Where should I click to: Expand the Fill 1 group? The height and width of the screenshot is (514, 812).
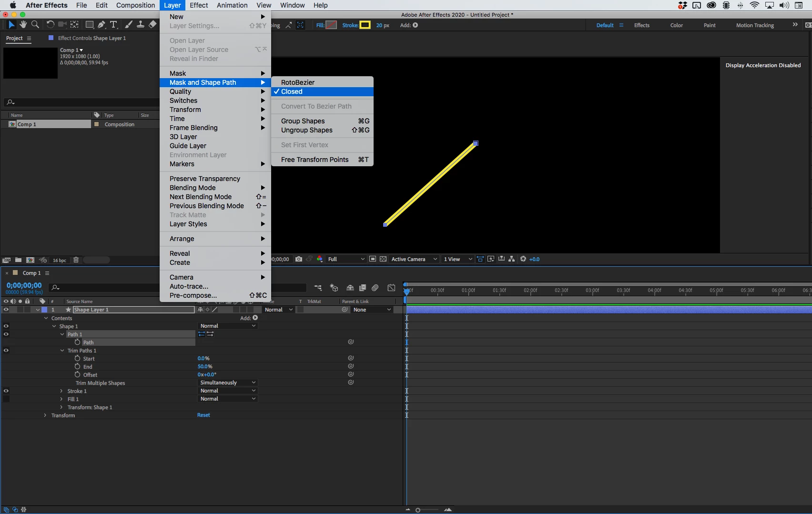pos(61,399)
